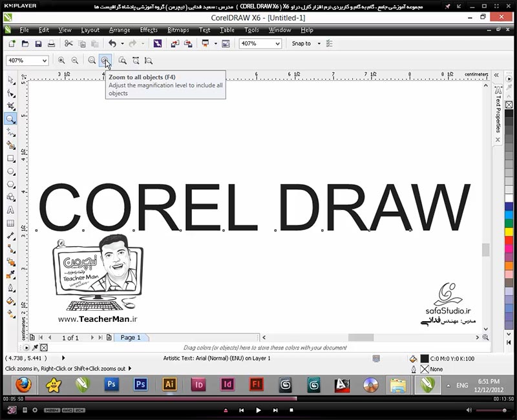Viewport: 517px width, 420px height.
Task: Select the Polygon tool in toolbox
Action: coord(10,184)
